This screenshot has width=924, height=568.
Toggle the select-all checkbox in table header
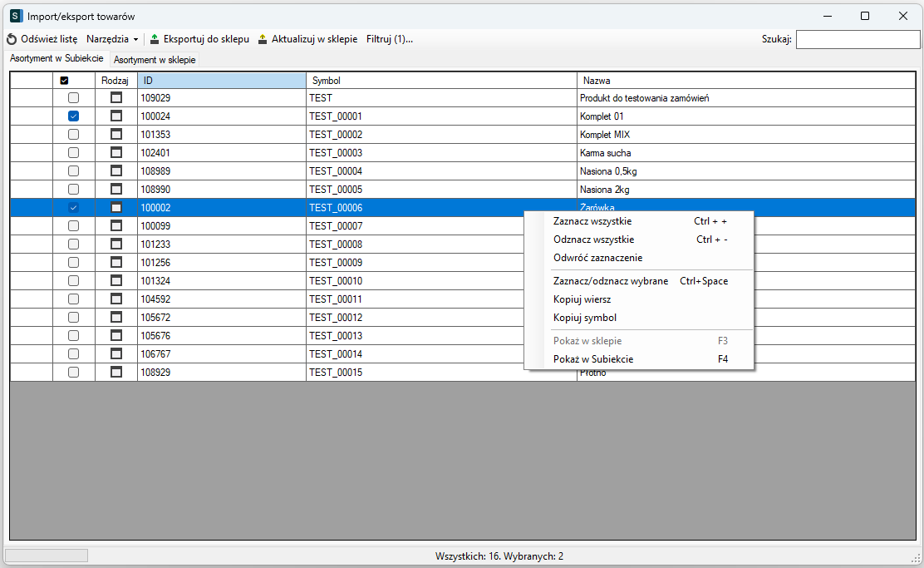65,81
